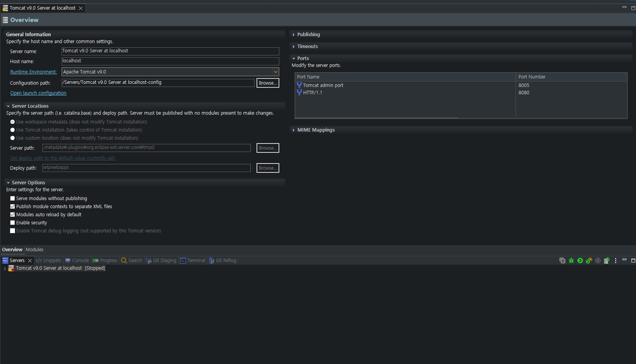This screenshot has height=364, width=636.
Task: Click the Host name input field
Action: (170, 61)
